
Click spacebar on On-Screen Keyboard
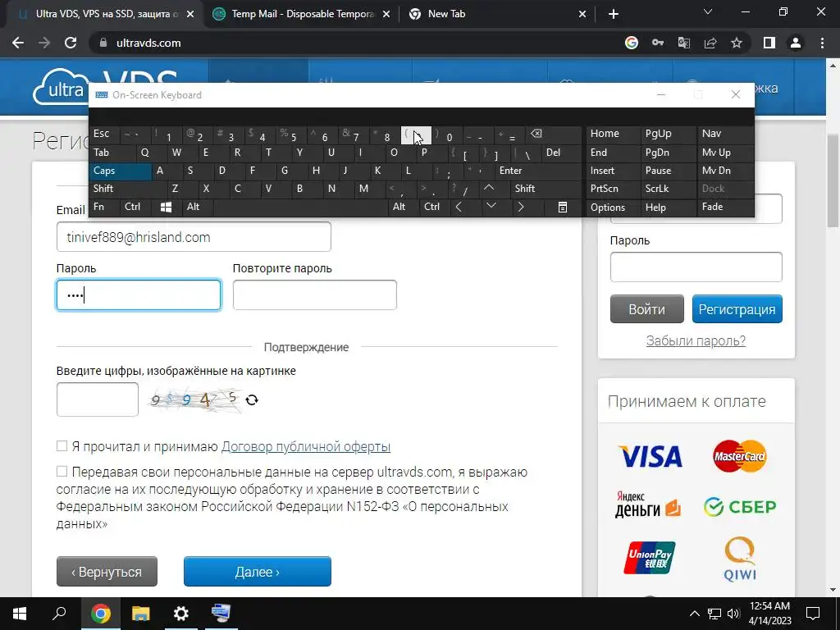(302, 208)
